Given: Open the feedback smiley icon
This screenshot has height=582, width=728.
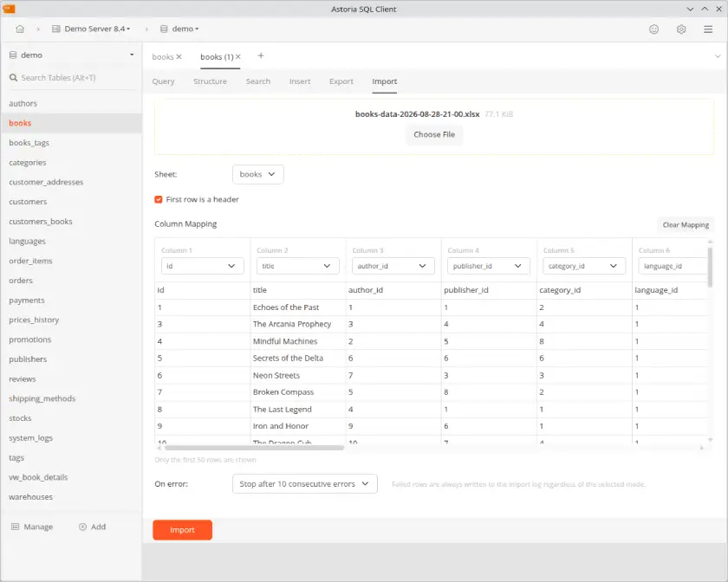Looking at the screenshot, I should tap(653, 29).
